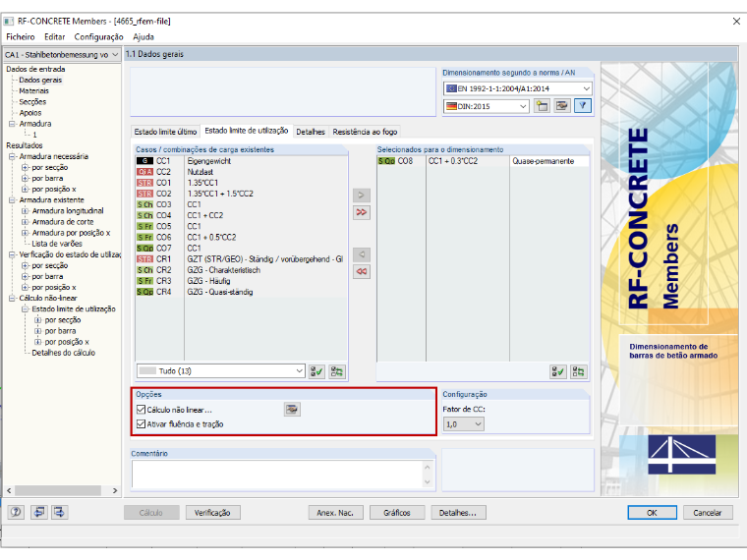Screen dimensions: 747x560
Task: Remove selected case with single left arrow
Action: tap(361, 254)
